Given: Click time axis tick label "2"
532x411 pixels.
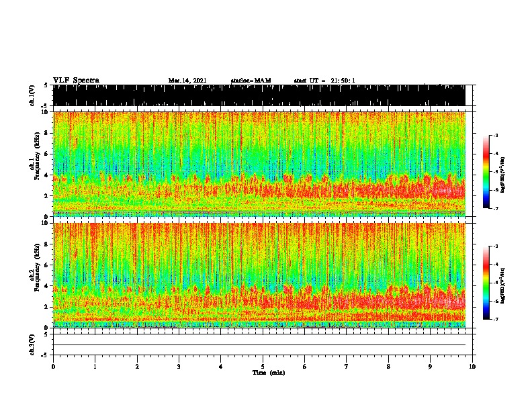Looking at the screenshot, I should 137,367.
